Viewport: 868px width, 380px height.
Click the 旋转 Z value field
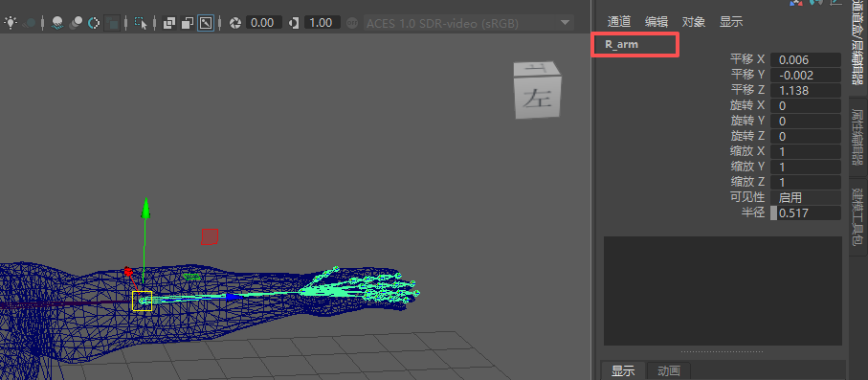tap(806, 136)
